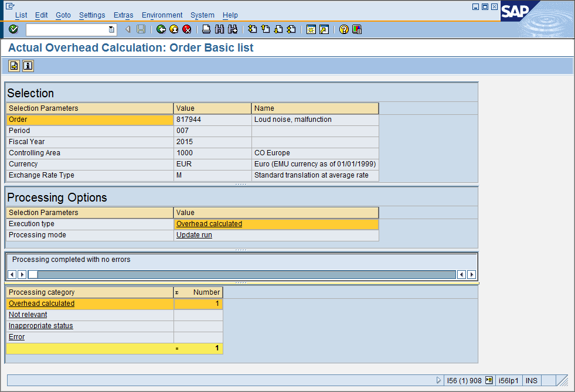Open the Not relevant category link
This screenshot has height=392, width=575.
[x=28, y=315]
